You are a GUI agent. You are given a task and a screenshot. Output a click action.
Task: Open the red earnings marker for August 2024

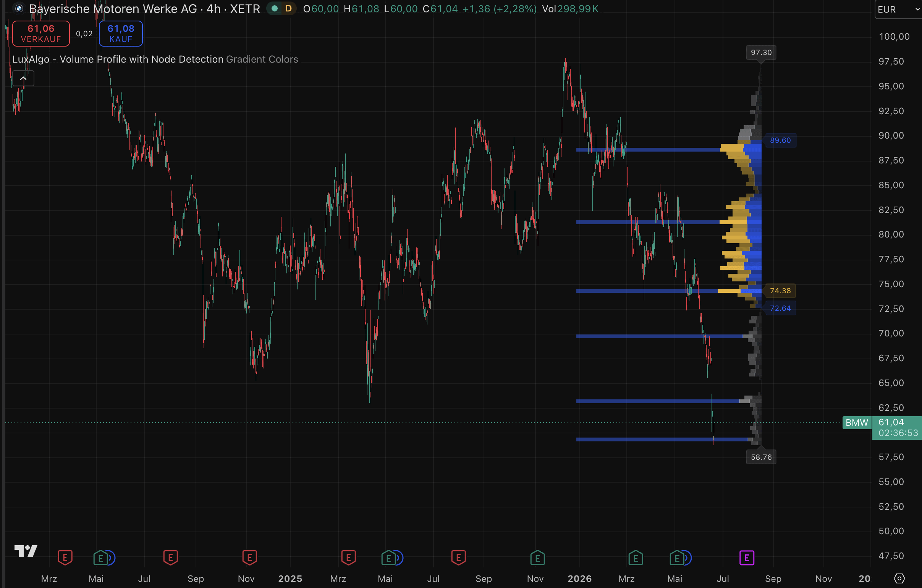coord(170,558)
